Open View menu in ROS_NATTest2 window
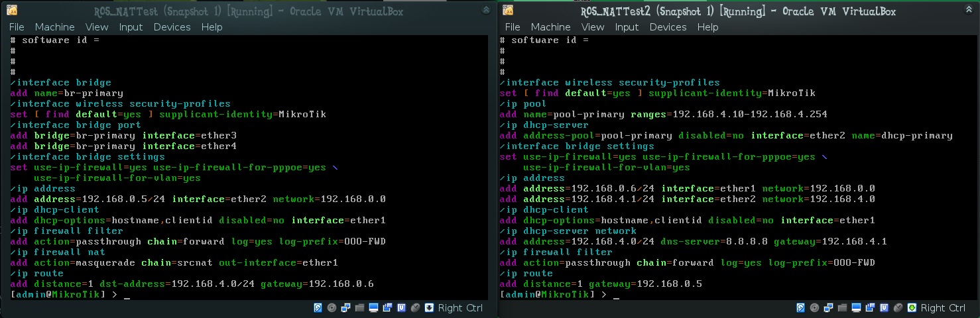 [593, 27]
